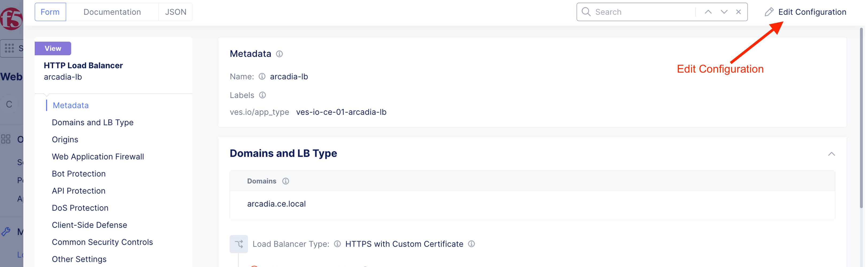
Task: Click the F5 logo icon
Action: tap(11, 18)
